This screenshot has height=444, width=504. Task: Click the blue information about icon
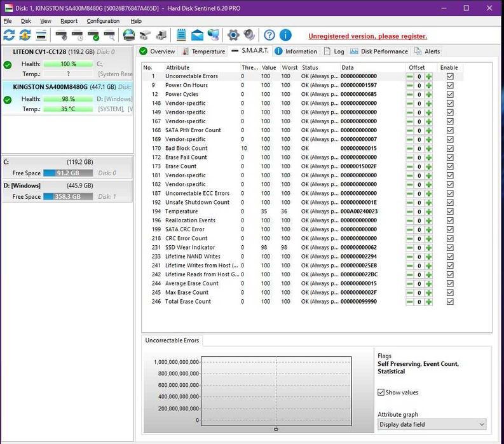click(x=285, y=35)
